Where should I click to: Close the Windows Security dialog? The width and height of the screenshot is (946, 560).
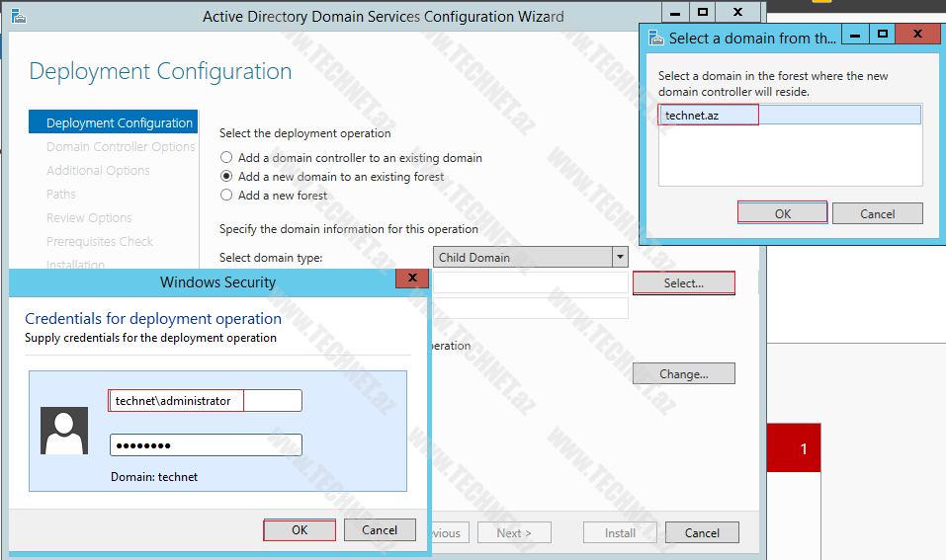point(411,280)
